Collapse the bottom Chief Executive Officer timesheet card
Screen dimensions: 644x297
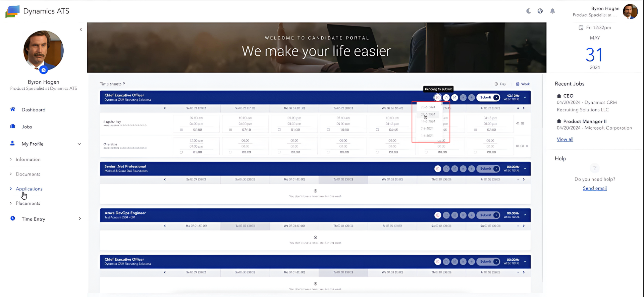525,261
